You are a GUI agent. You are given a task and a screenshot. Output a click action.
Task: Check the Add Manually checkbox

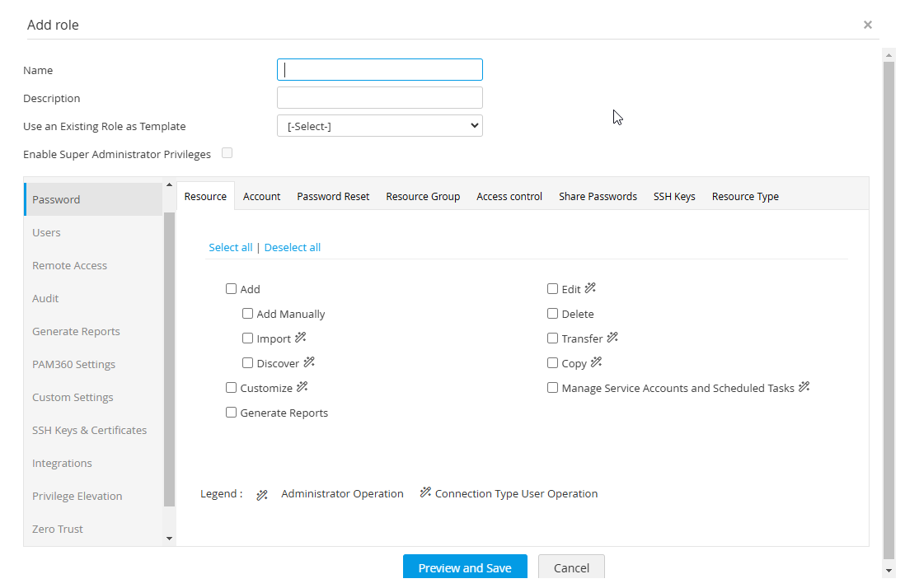(x=248, y=314)
